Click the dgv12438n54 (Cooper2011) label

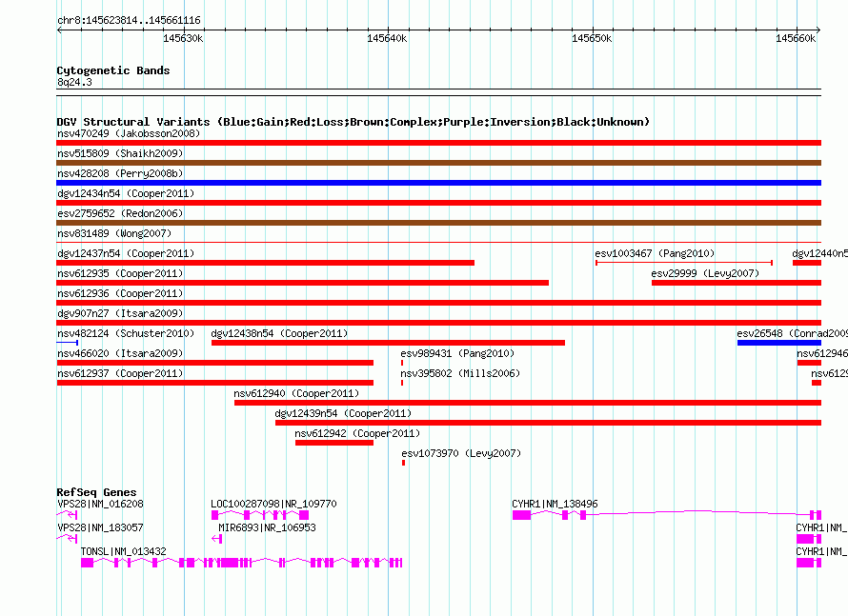279,333
